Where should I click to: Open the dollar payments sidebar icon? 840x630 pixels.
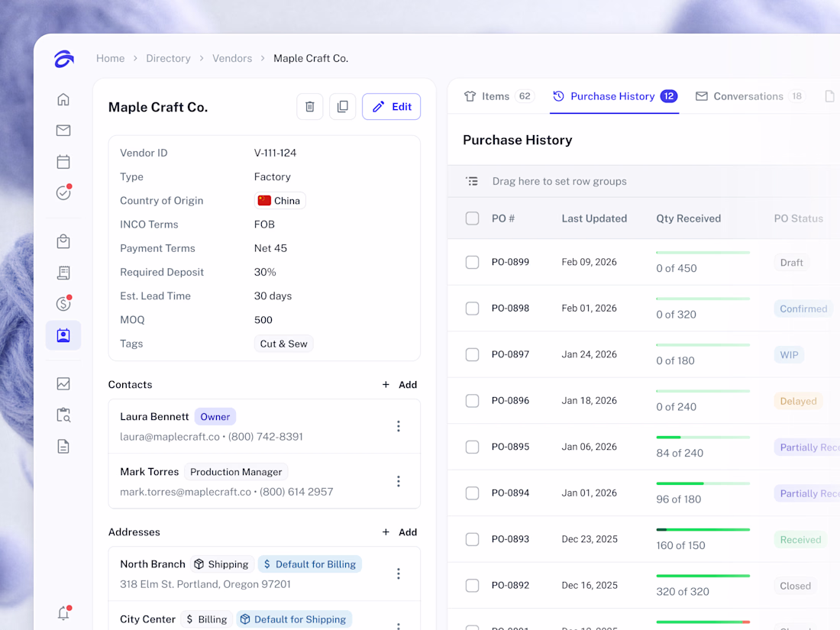63,304
